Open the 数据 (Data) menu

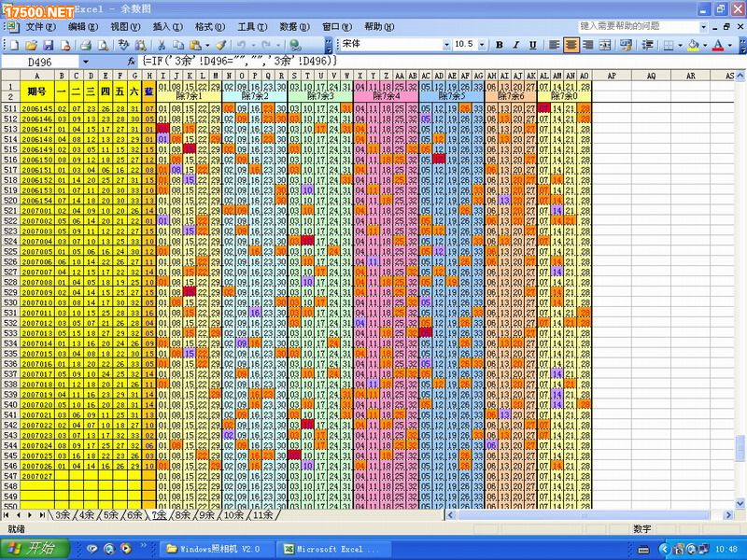(294, 27)
